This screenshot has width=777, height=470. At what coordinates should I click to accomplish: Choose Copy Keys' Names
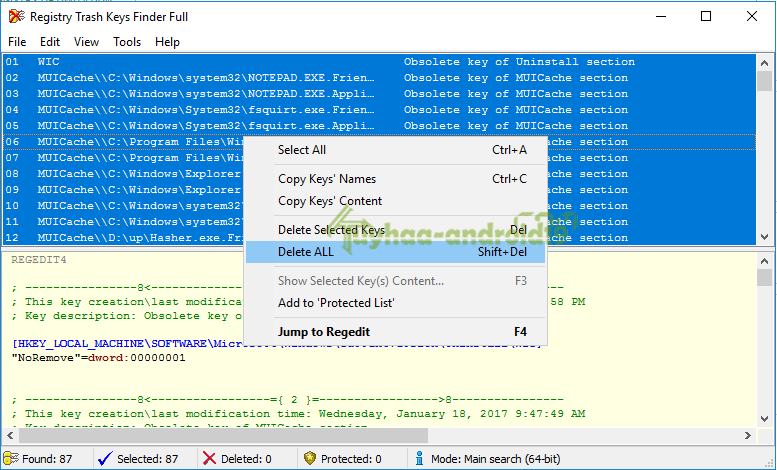pos(396,179)
